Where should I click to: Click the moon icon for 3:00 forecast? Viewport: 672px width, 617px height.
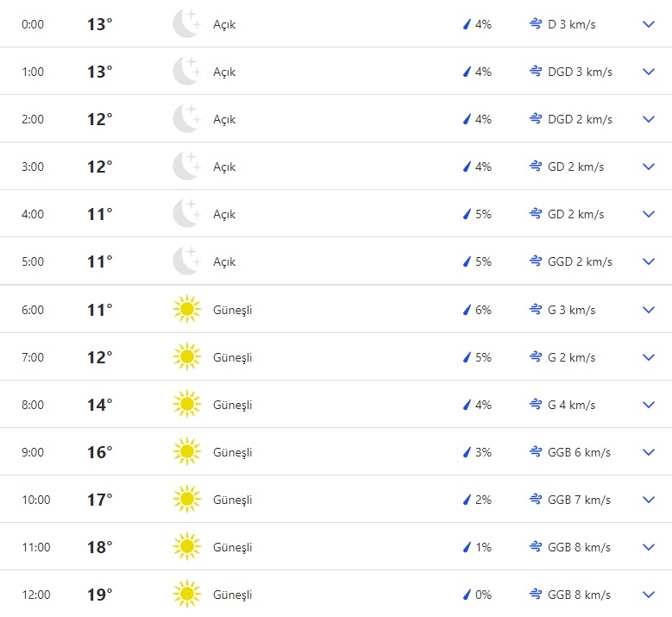coord(186,167)
